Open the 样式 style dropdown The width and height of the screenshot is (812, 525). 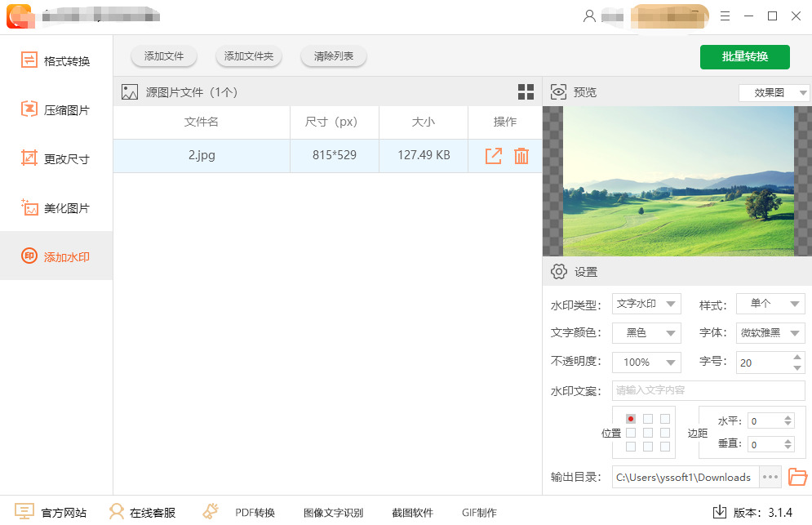click(770, 304)
